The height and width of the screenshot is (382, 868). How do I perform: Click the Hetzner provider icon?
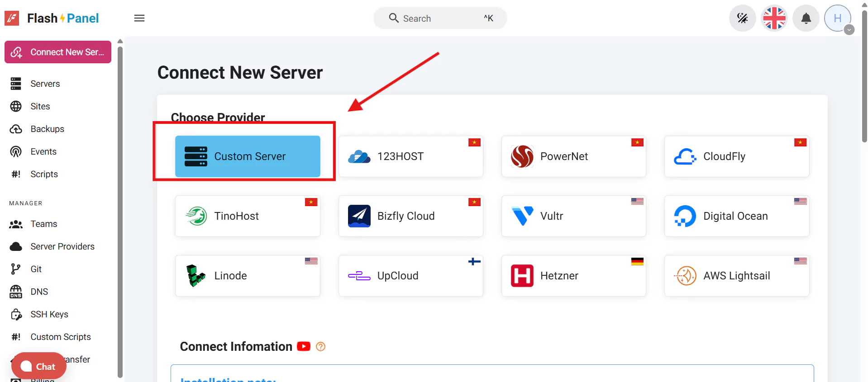pos(522,276)
